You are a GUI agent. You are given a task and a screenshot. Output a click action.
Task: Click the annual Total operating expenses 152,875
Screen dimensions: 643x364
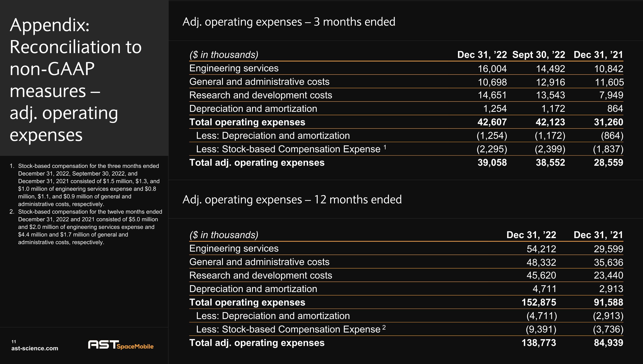coord(538,302)
